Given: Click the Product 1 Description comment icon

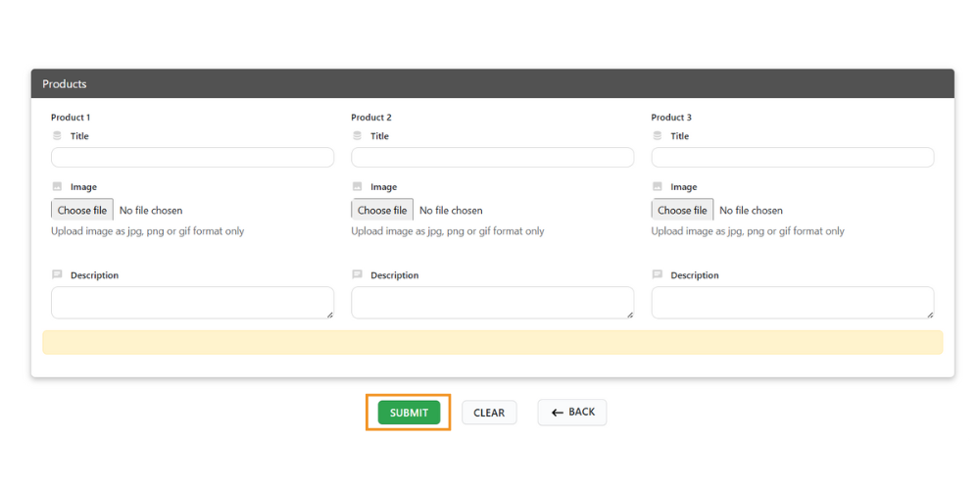Looking at the screenshot, I should [x=57, y=274].
